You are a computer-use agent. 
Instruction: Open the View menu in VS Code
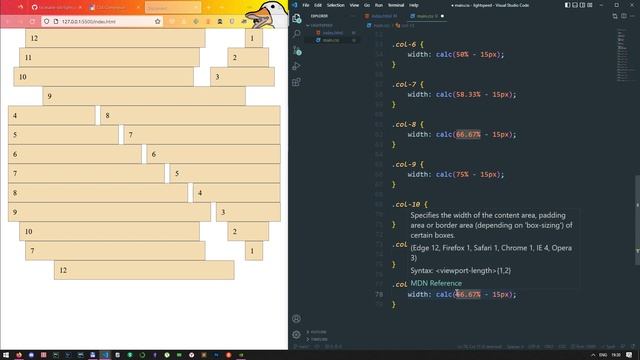click(354, 5)
